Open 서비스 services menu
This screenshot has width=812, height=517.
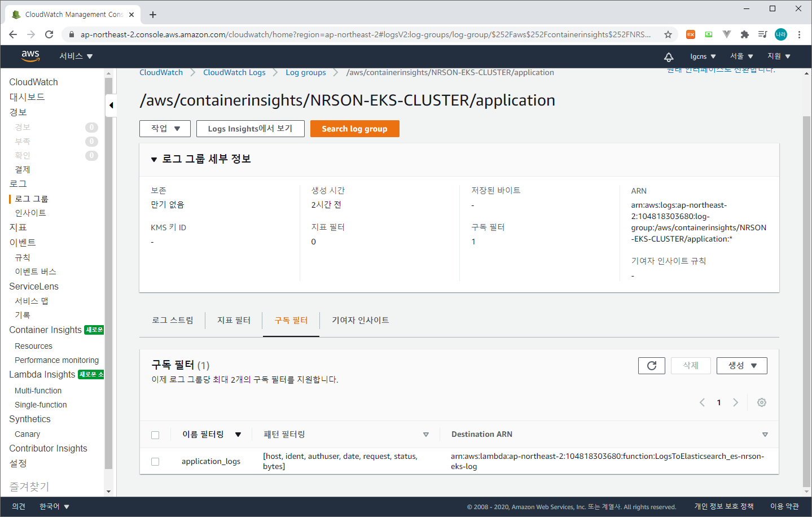[76, 56]
